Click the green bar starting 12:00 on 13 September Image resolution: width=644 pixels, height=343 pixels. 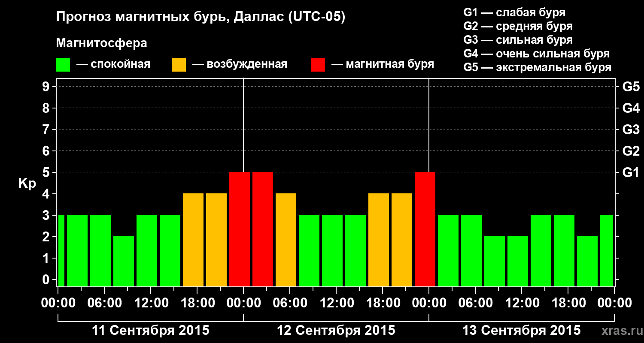tap(541, 250)
